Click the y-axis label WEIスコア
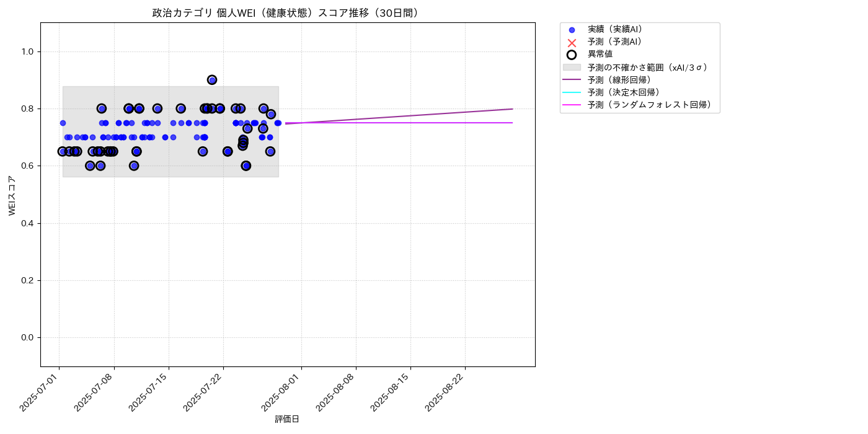868x434 pixels. 12,195
